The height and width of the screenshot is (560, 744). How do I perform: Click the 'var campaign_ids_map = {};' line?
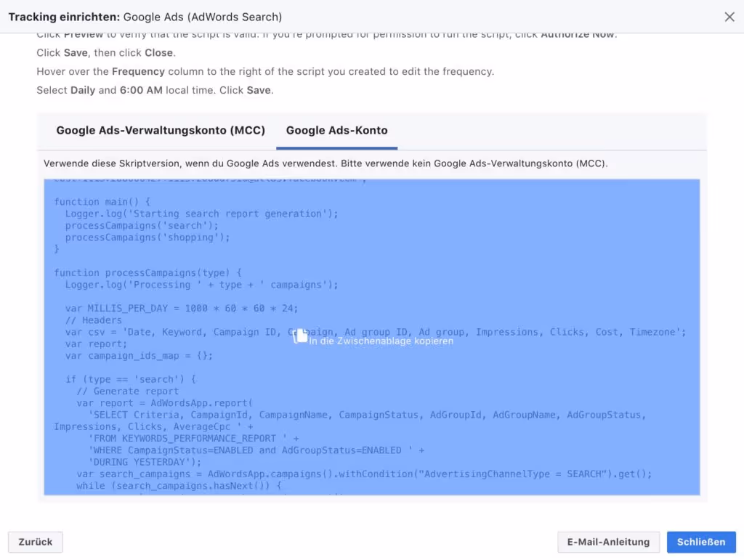click(x=139, y=356)
